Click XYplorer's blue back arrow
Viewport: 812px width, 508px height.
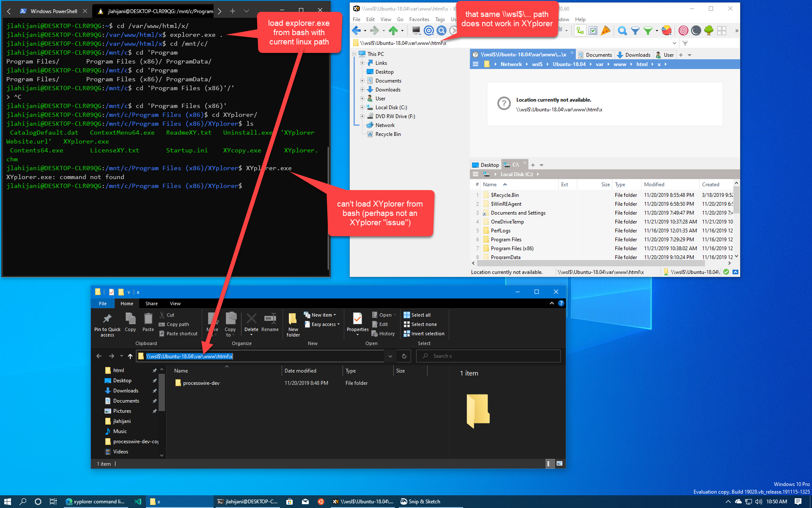[356, 30]
